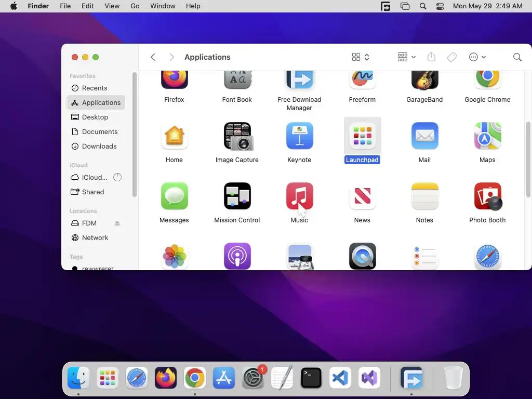This screenshot has height=399, width=532.
Task: Open the Apple menu
Action: [14, 6]
